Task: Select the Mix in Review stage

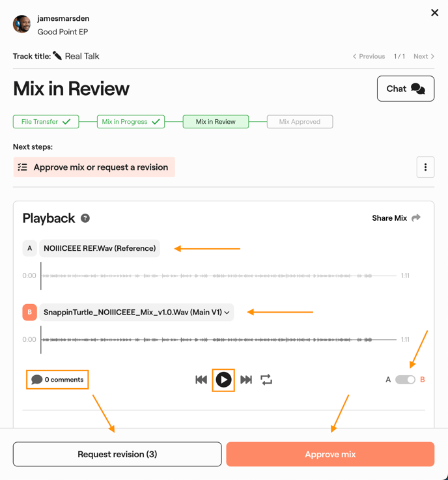Action: pyautogui.click(x=216, y=122)
